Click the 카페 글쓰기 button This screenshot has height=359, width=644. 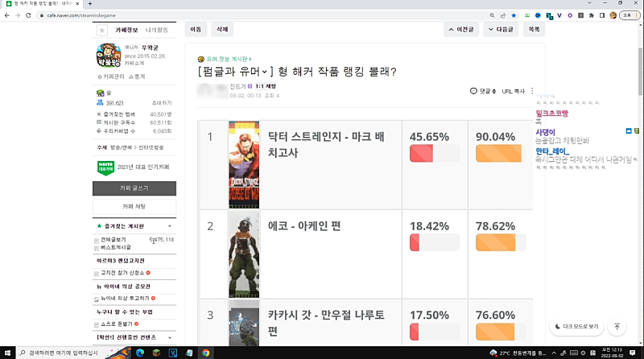click(134, 188)
